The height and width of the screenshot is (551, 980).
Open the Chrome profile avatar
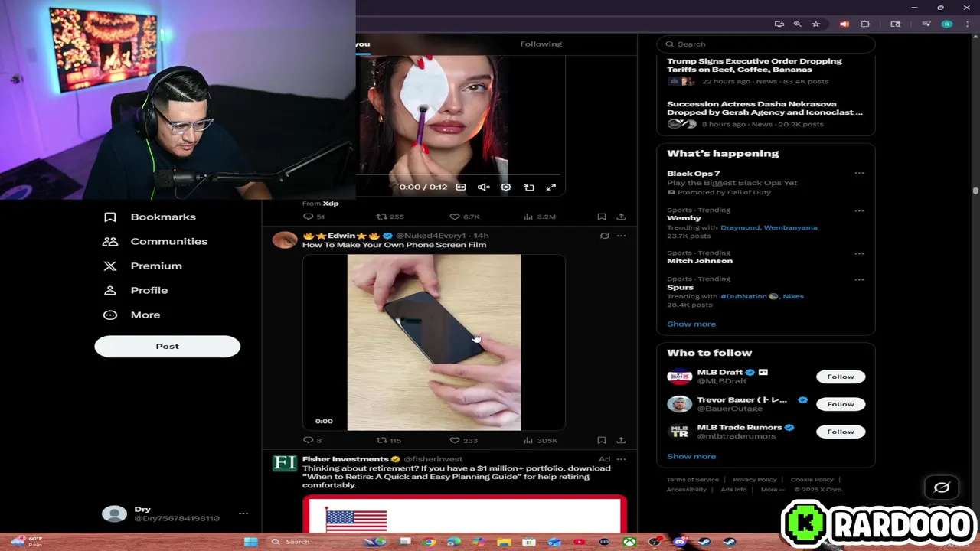point(947,24)
